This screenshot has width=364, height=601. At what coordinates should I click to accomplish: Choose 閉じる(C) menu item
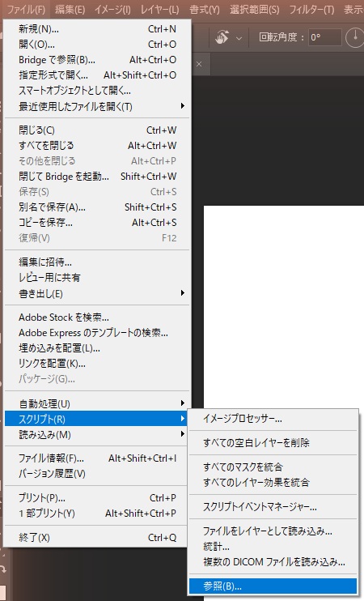click(97, 130)
